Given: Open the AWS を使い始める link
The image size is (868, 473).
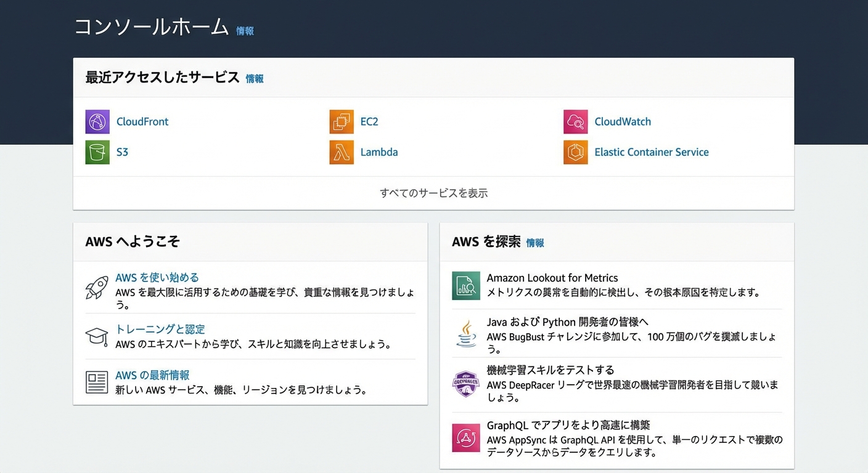Looking at the screenshot, I should click(x=157, y=278).
